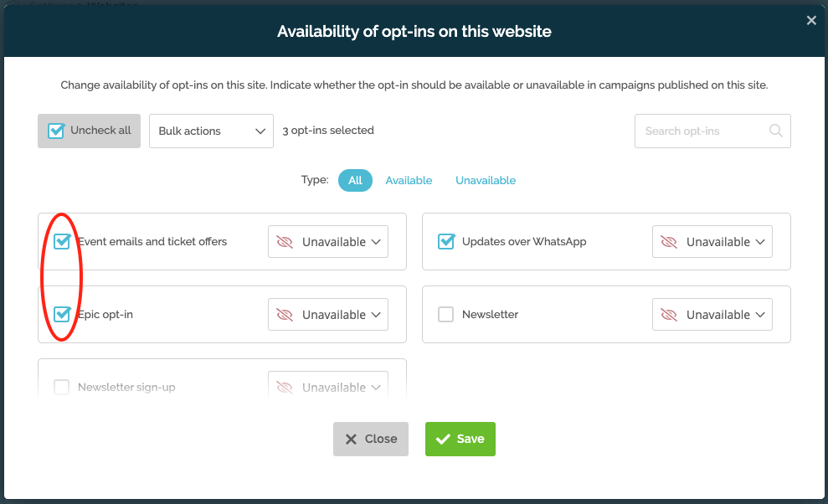The width and height of the screenshot is (828, 504).
Task: Check the Newsletter sign-up checkbox
Action: [62, 388]
